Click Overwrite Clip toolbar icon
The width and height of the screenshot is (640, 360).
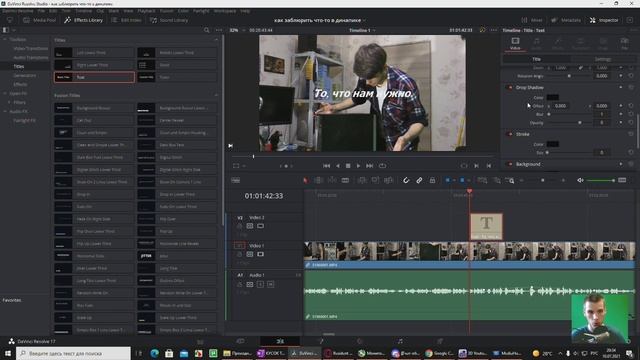(x=375, y=180)
